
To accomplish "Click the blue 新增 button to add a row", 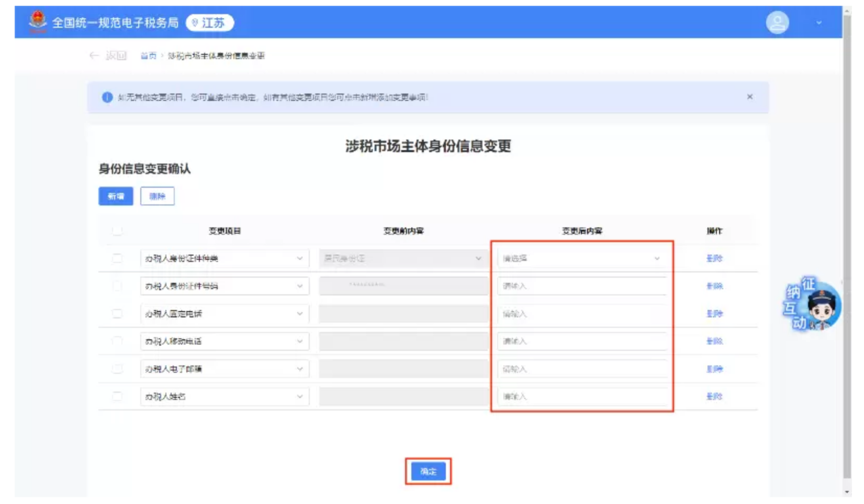I will 116,196.
